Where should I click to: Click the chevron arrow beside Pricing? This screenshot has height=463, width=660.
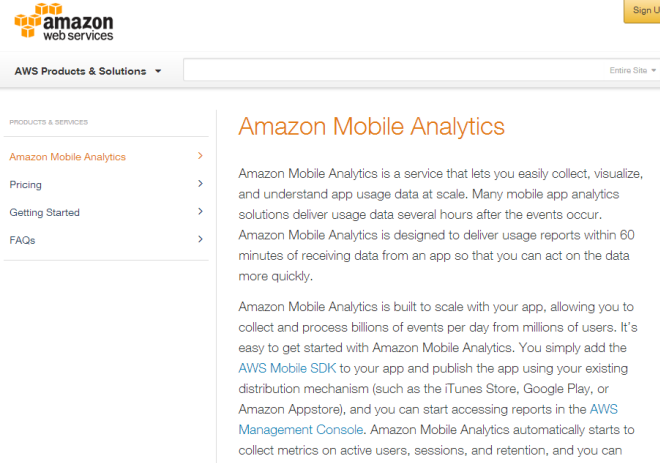click(x=200, y=184)
